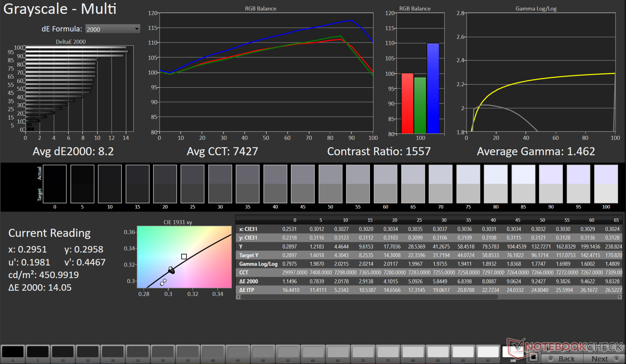This screenshot has height=364, width=626.
Task: Select the ΔE 2000 row header in the table
Action: click(x=249, y=281)
